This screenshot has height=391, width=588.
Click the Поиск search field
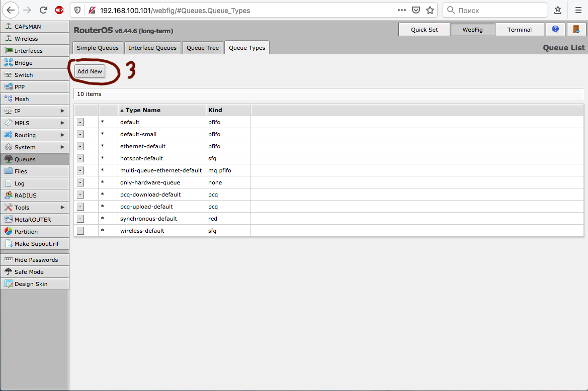(494, 10)
